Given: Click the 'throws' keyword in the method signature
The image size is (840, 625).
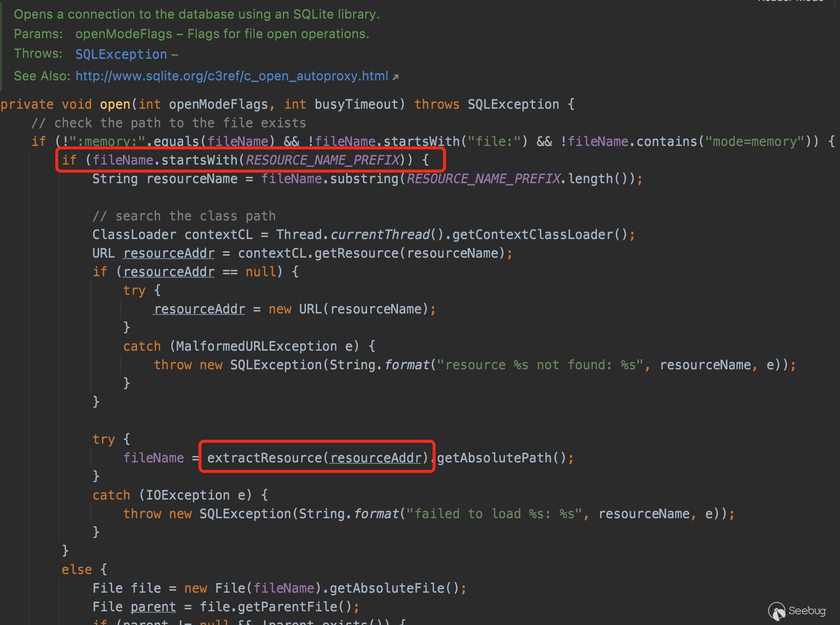Looking at the screenshot, I should (x=437, y=104).
